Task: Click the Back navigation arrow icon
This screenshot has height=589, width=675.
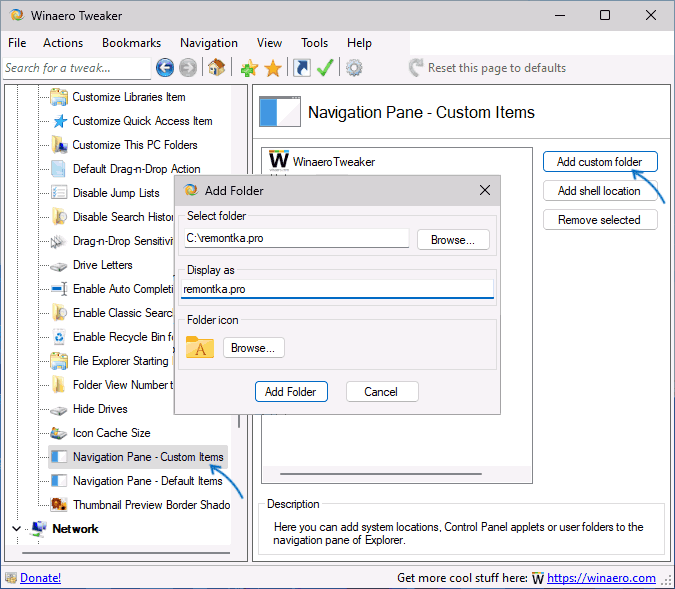Action: click(165, 68)
